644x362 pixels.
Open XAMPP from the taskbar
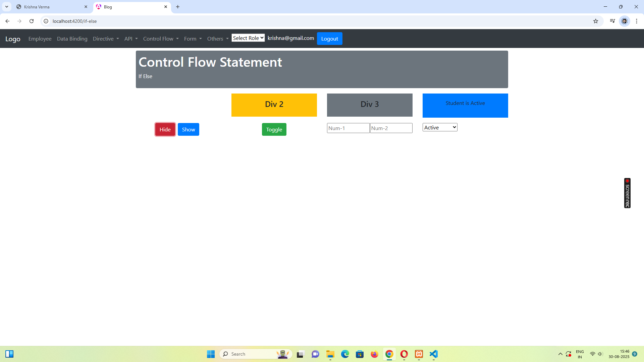pyautogui.click(x=419, y=354)
